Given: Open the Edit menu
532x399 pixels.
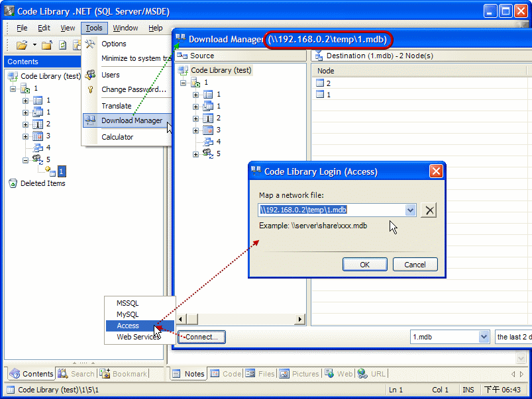Looking at the screenshot, I should 44,28.
